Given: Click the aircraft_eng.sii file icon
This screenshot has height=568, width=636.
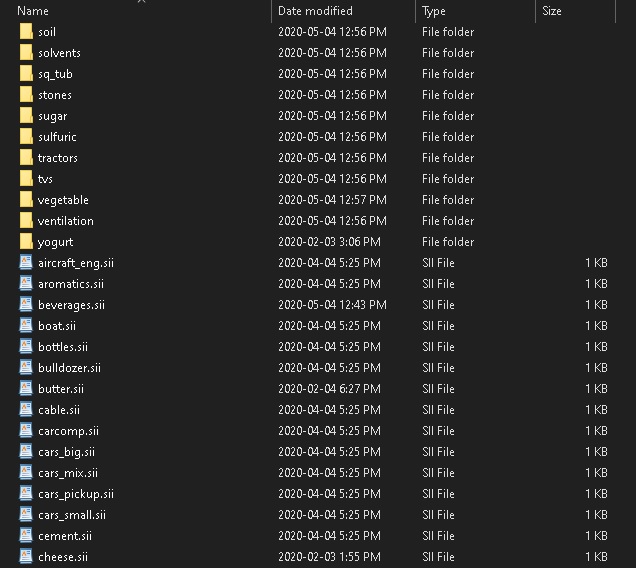Looking at the screenshot, I should (26, 263).
